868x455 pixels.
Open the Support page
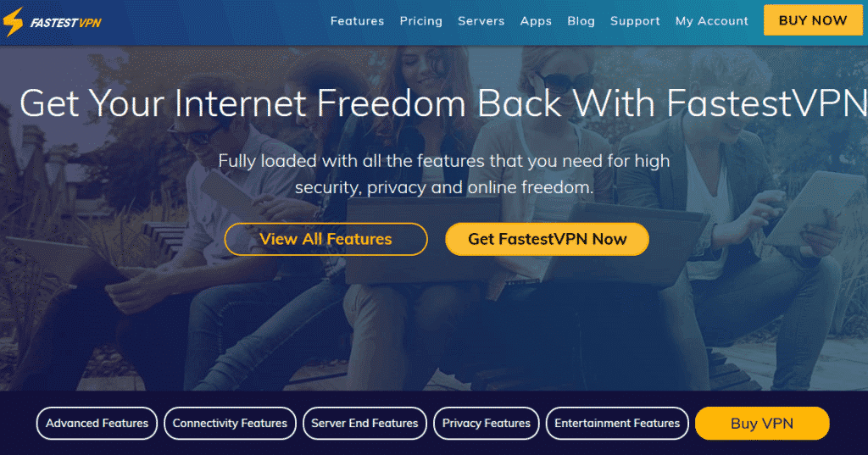point(635,21)
